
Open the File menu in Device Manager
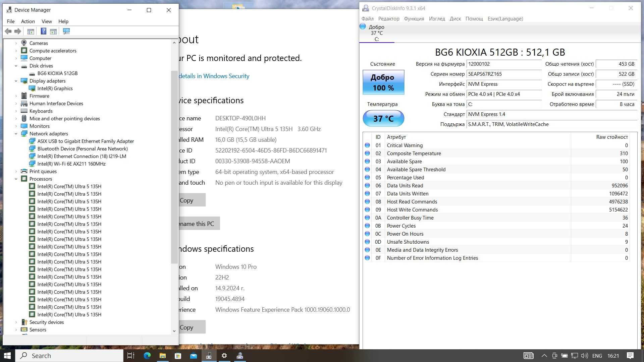11,21
